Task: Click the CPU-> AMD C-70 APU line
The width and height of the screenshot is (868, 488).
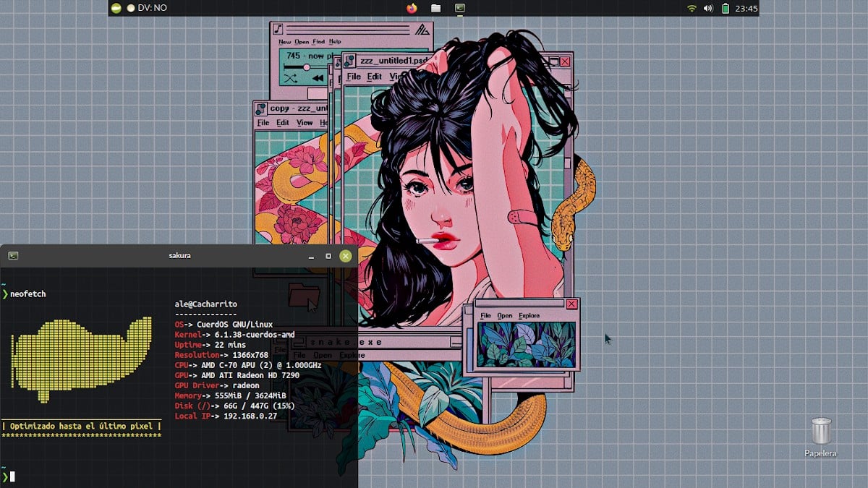Action: click(x=248, y=365)
